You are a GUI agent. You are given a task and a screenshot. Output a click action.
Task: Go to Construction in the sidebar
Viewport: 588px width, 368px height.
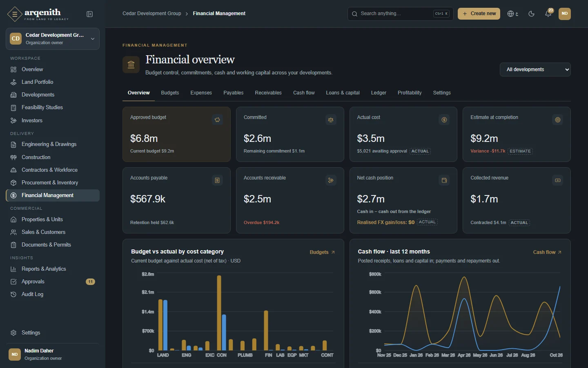[53, 157]
